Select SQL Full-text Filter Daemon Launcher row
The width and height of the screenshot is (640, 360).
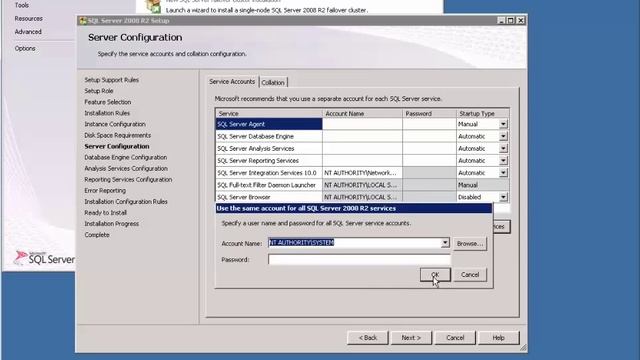[x=269, y=185]
